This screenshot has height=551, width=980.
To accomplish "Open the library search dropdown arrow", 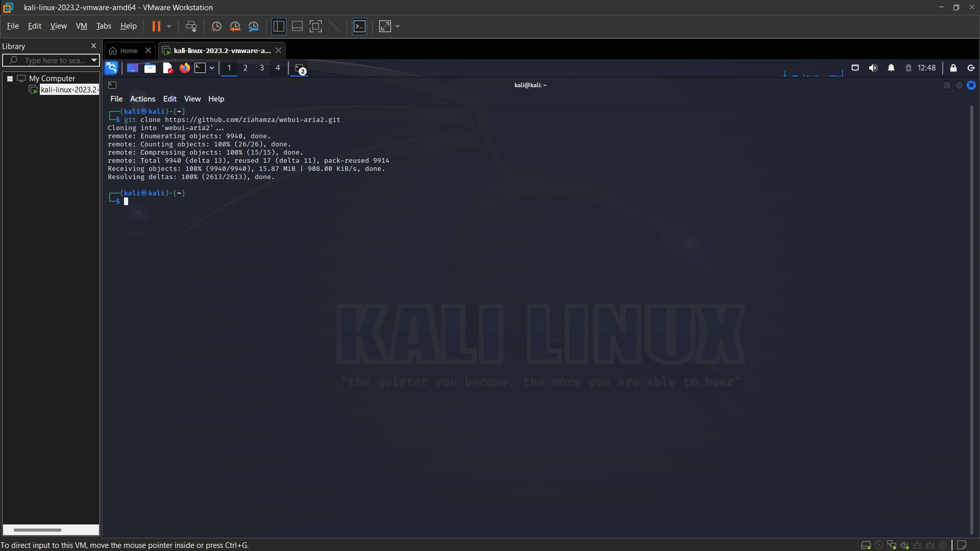I will (94, 60).
